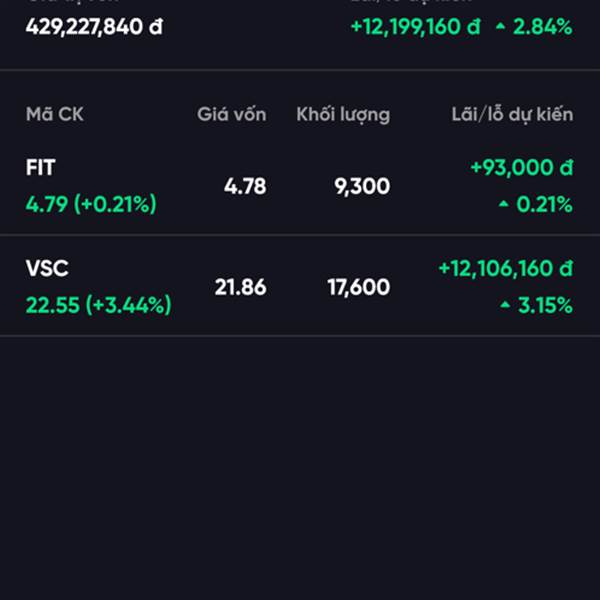600x600 pixels.
Task: Sort by Lãi/lỗ dự kiến column header
Action: point(512,114)
